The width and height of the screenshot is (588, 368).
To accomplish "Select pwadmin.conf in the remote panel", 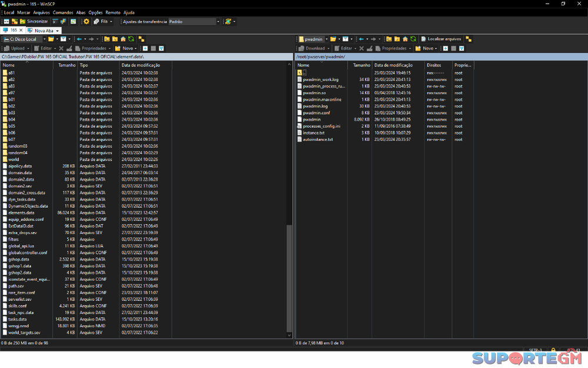I will pos(316,112).
